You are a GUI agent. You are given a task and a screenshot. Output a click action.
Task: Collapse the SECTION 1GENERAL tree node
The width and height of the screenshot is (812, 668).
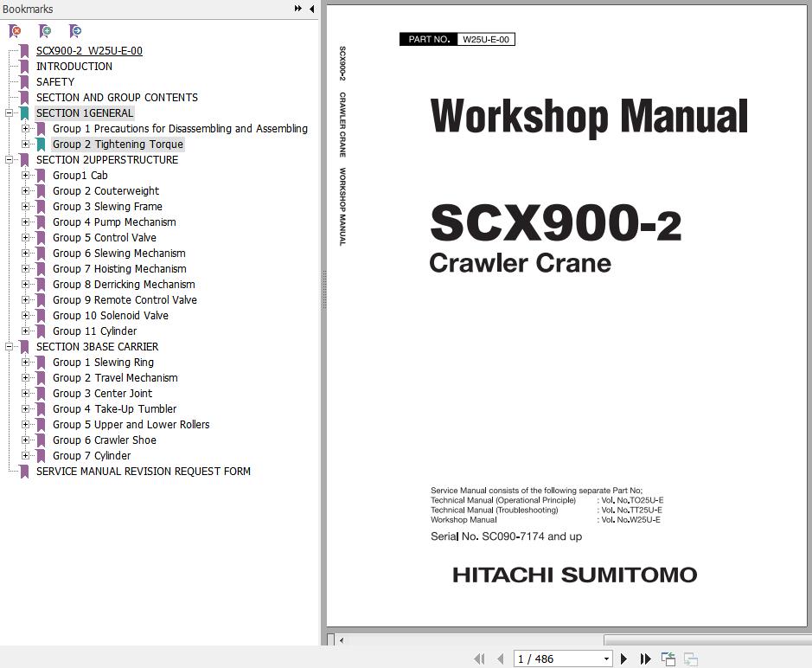[x=9, y=113]
